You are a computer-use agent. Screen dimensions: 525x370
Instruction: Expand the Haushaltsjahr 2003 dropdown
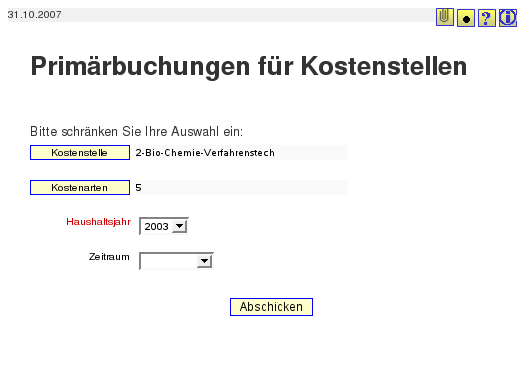pyautogui.click(x=164, y=226)
